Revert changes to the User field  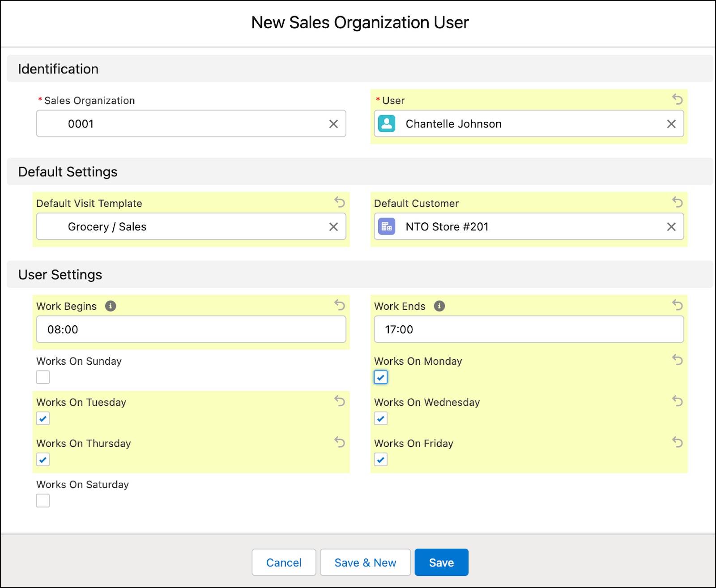(677, 99)
